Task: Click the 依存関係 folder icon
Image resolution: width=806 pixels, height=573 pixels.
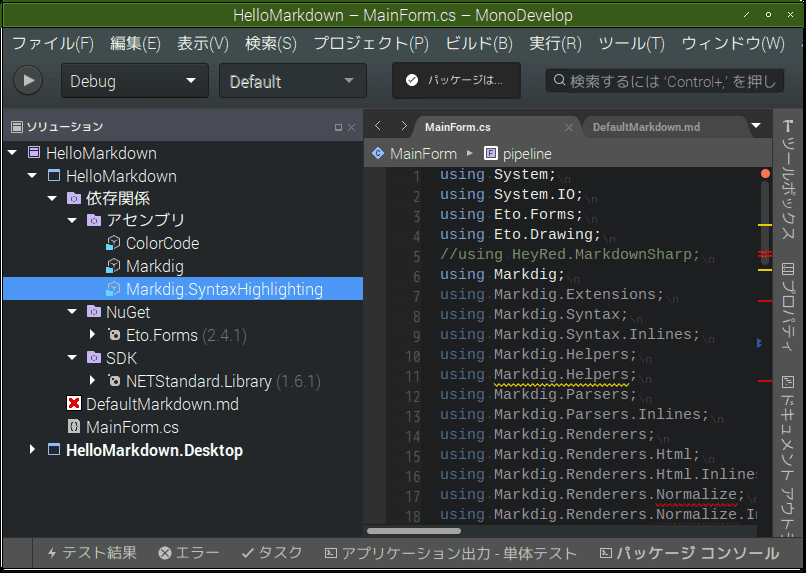Action: (x=74, y=198)
